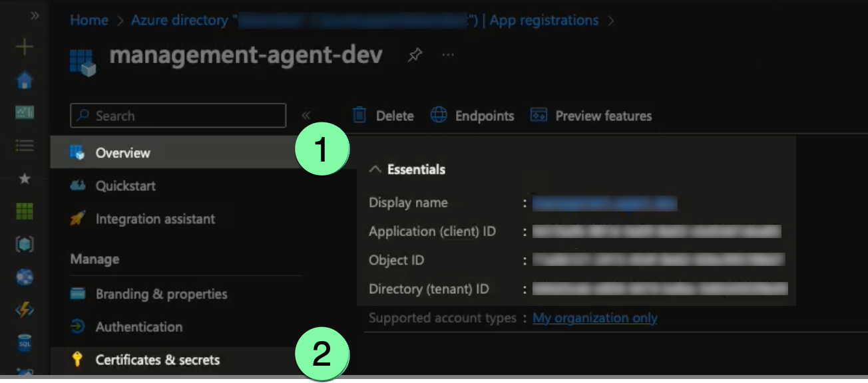Collapse the Essentials section

click(375, 170)
